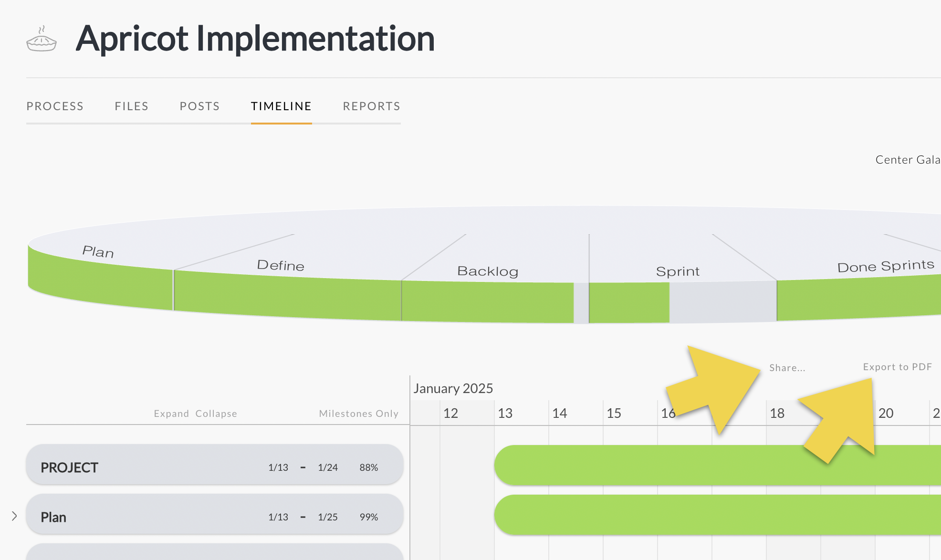The height and width of the screenshot is (560, 941).
Task: Expand the Plan row chevron
Action: pos(14,516)
